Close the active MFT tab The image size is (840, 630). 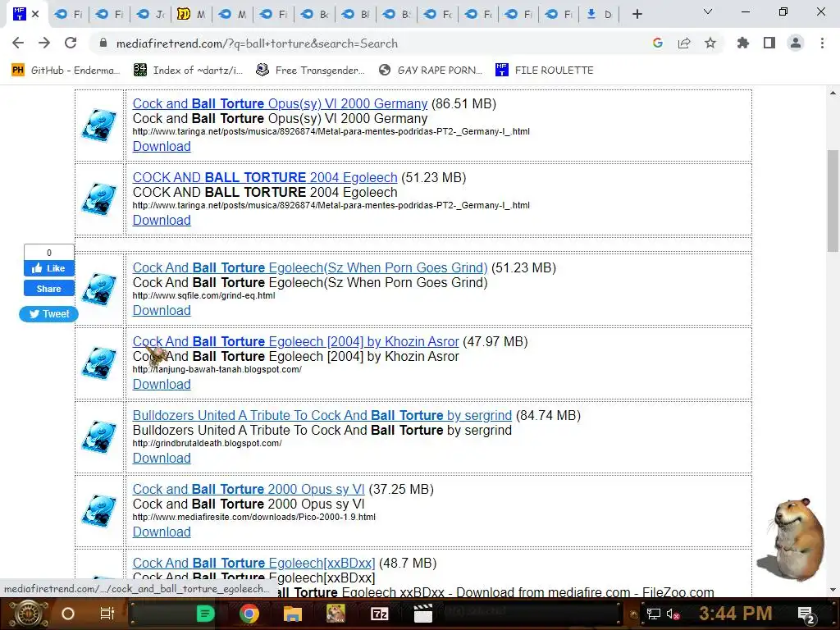[x=35, y=14]
